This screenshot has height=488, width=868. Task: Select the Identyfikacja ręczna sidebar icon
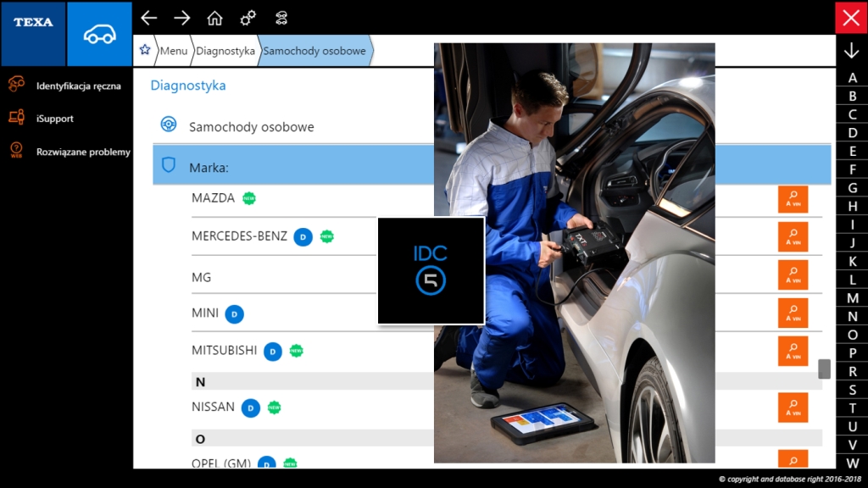[15, 85]
